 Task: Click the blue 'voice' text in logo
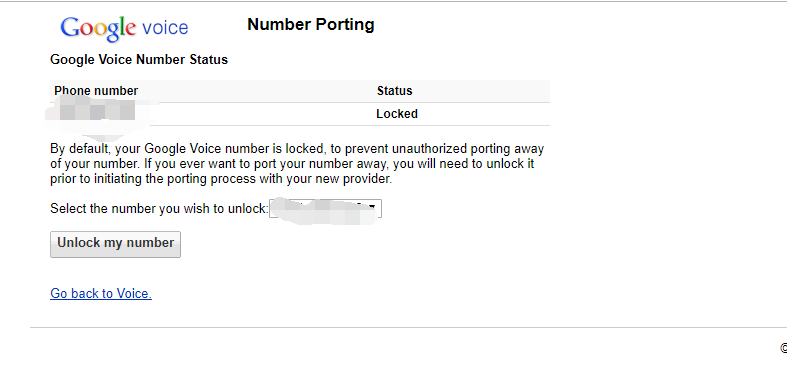(x=165, y=27)
